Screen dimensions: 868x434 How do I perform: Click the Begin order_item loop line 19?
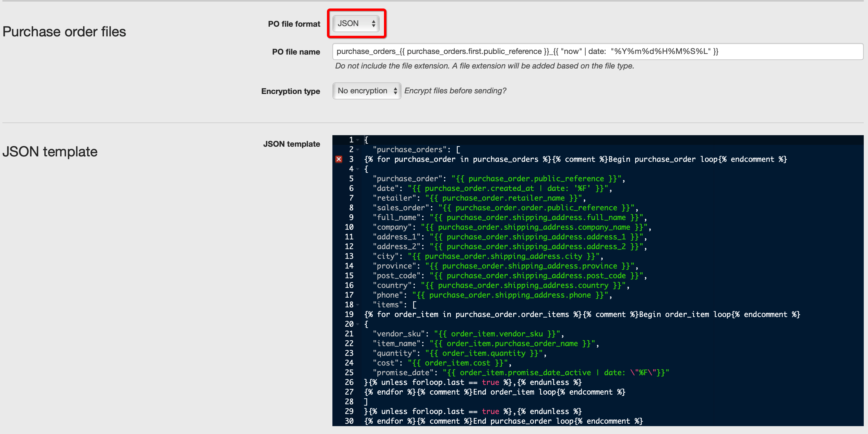coord(582,315)
